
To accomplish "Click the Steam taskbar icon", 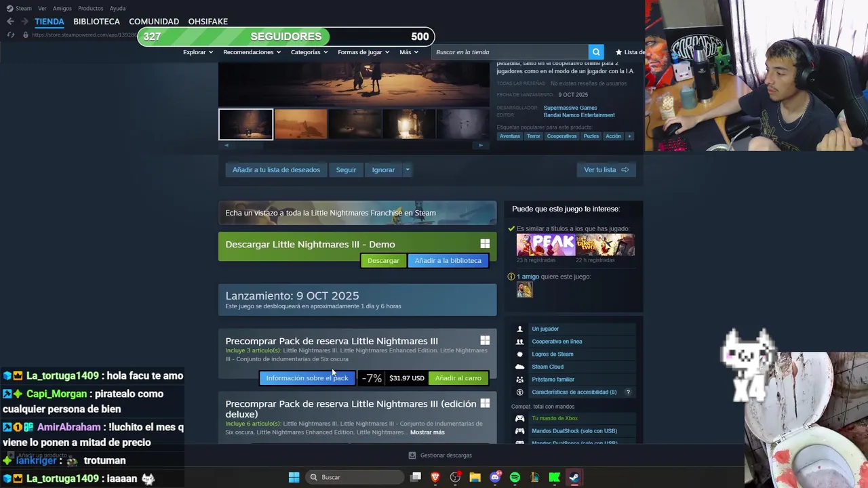I will (x=574, y=477).
